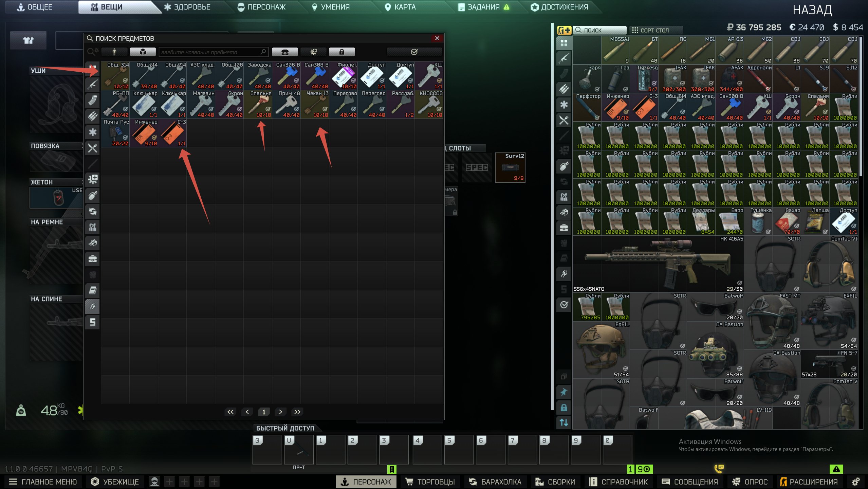Click the stash ПОИСК search field
The height and width of the screenshot is (489, 868).
[x=600, y=30]
